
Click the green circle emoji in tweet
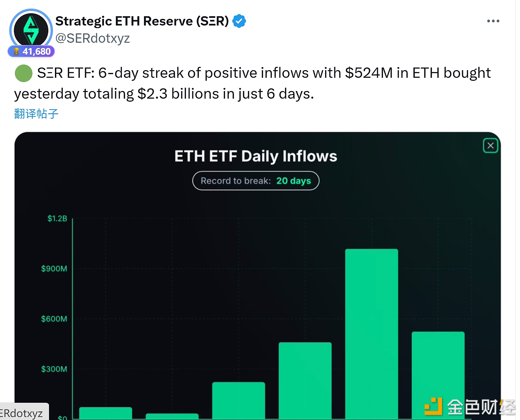[x=24, y=73]
